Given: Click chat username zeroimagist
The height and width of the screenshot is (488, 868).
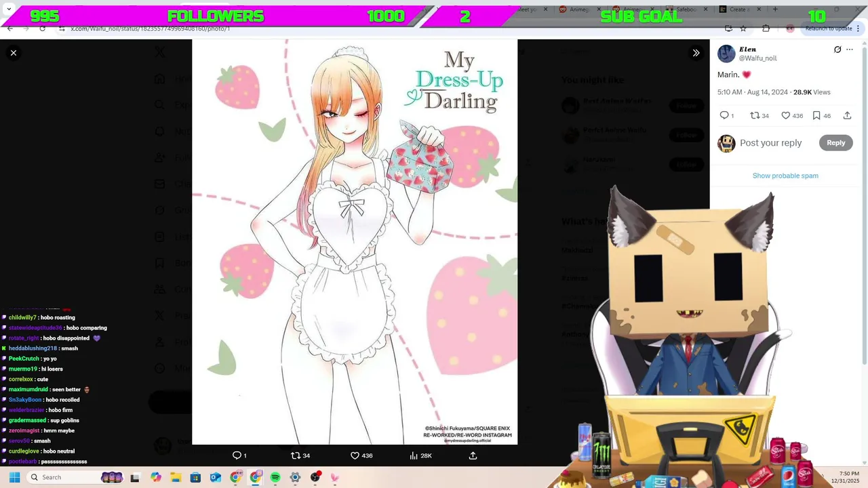Looking at the screenshot, I should pyautogui.click(x=24, y=430).
